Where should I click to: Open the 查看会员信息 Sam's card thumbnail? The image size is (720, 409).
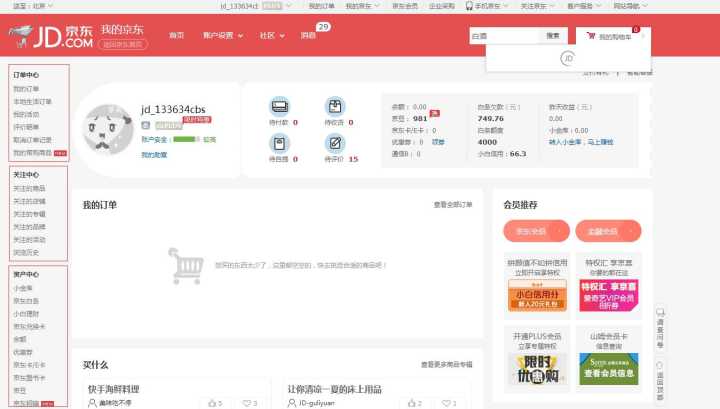[608, 369]
